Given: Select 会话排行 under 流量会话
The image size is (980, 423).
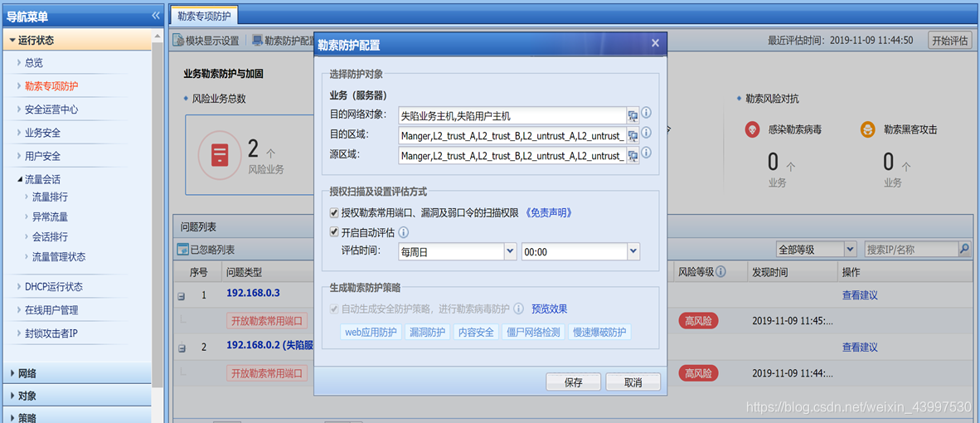Looking at the screenshot, I should [50, 237].
